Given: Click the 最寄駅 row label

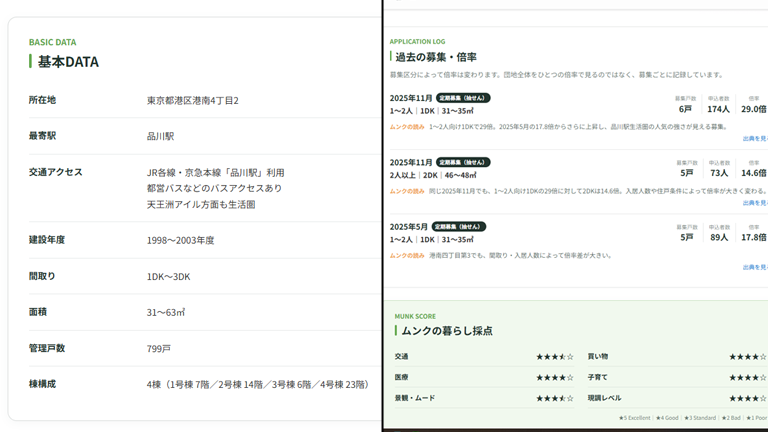Looking at the screenshot, I should (x=42, y=136).
